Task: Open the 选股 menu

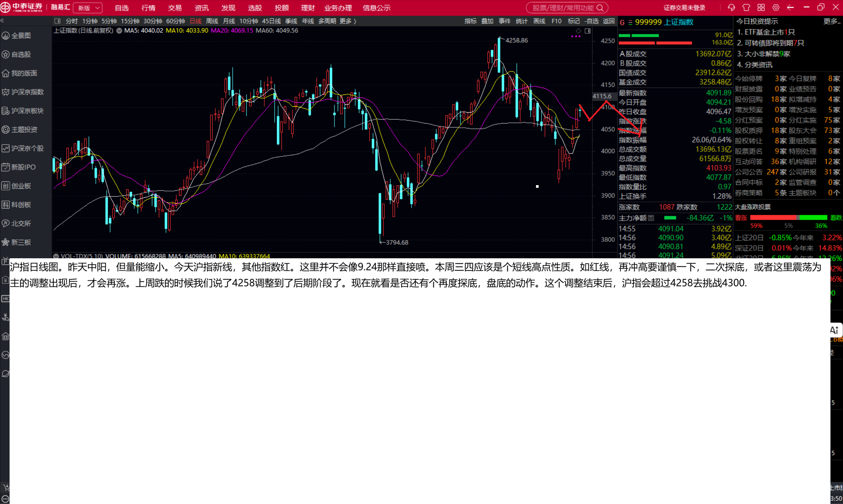Action: (x=255, y=8)
